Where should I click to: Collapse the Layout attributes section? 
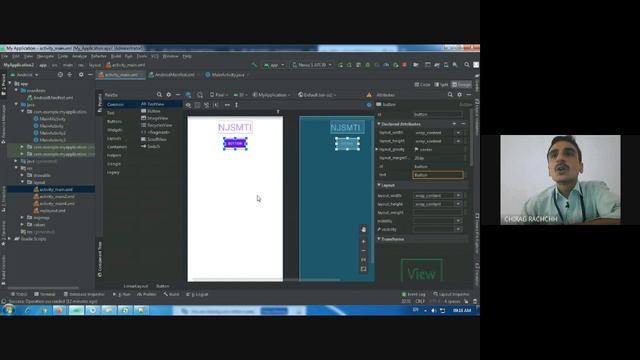point(379,185)
